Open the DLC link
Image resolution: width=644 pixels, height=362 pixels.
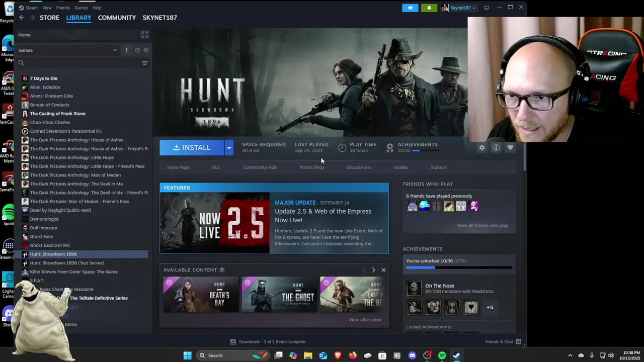click(x=216, y=167)
